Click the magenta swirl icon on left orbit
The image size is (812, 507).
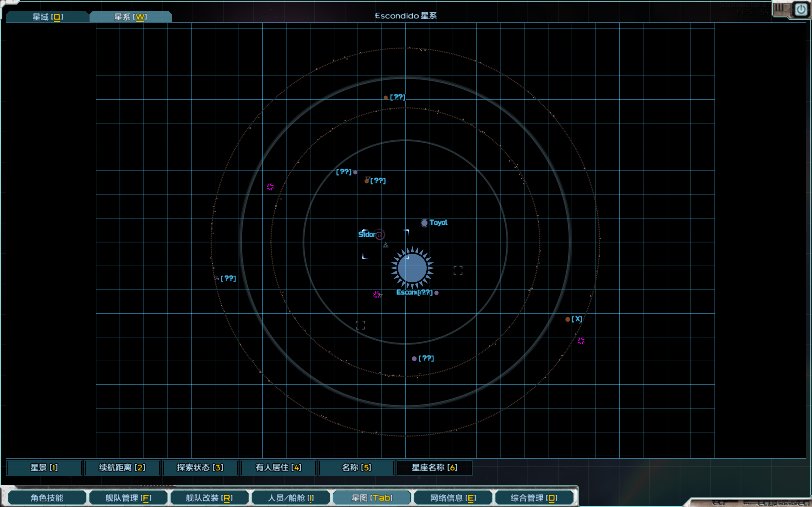point(270,187)
